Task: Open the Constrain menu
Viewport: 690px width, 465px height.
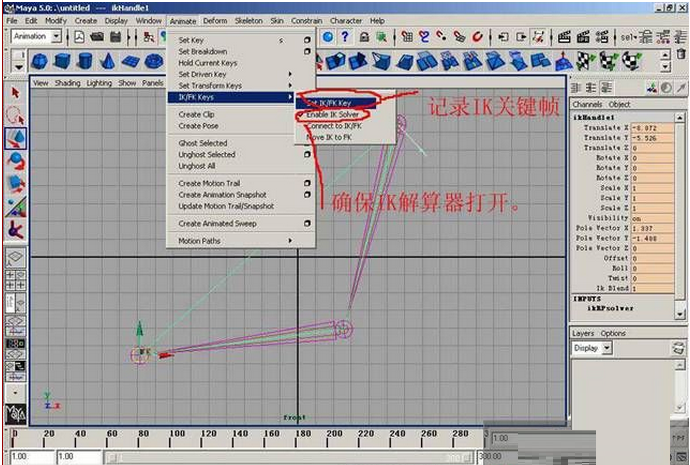Action: click(x=306, y=21)
